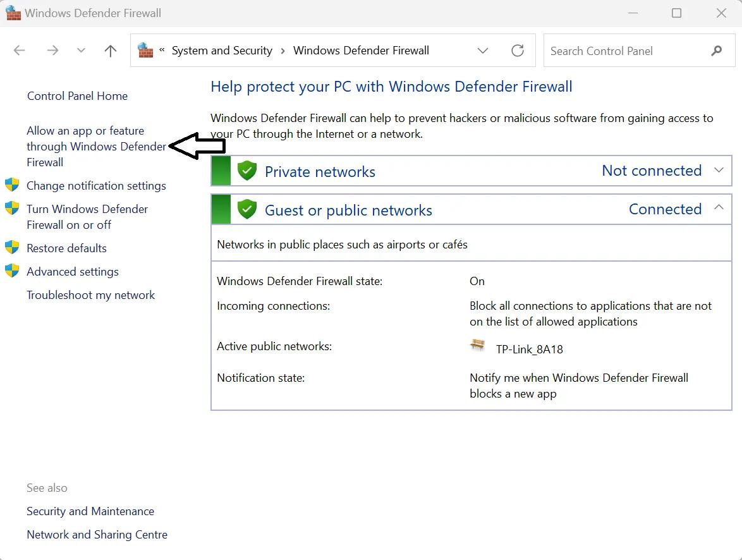Click the green shield beside Guest or public networks
Viewport: 742px width, 560px height.
point(247,209)
